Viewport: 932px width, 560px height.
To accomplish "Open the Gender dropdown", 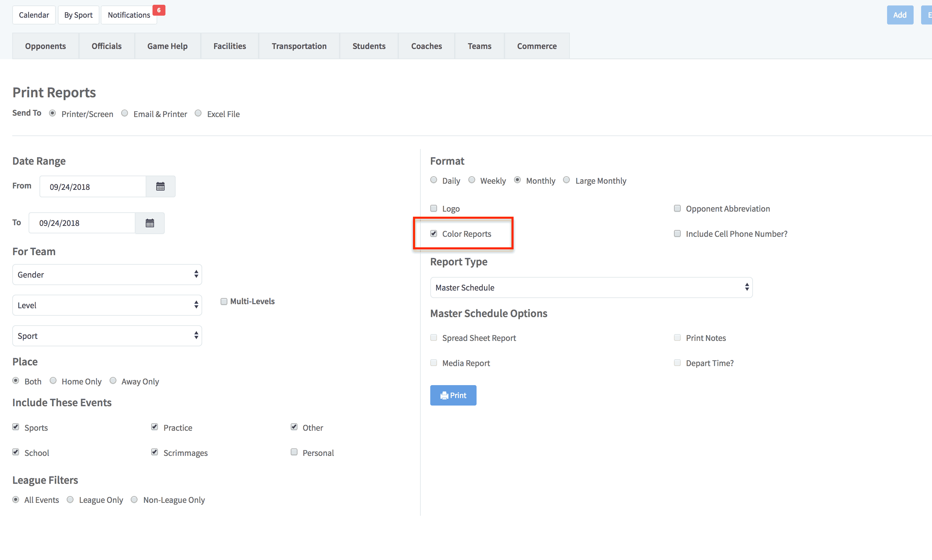I will coord(107,275).
